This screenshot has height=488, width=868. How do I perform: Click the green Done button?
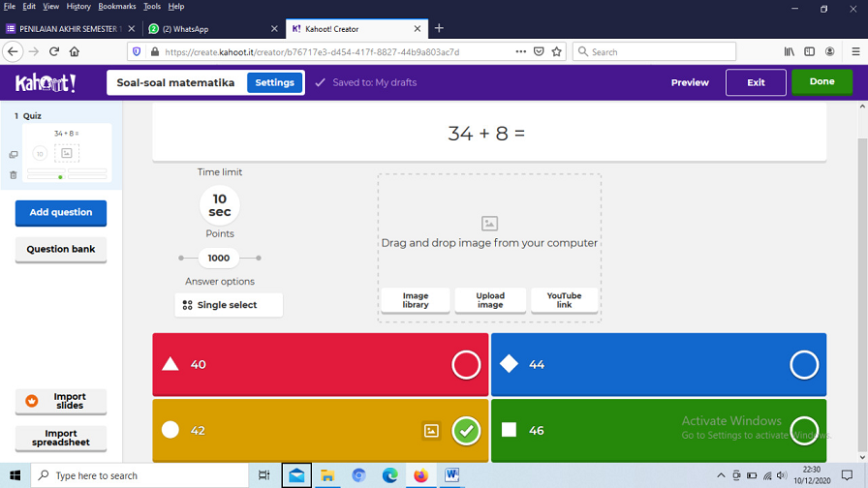tap(821, 82)
